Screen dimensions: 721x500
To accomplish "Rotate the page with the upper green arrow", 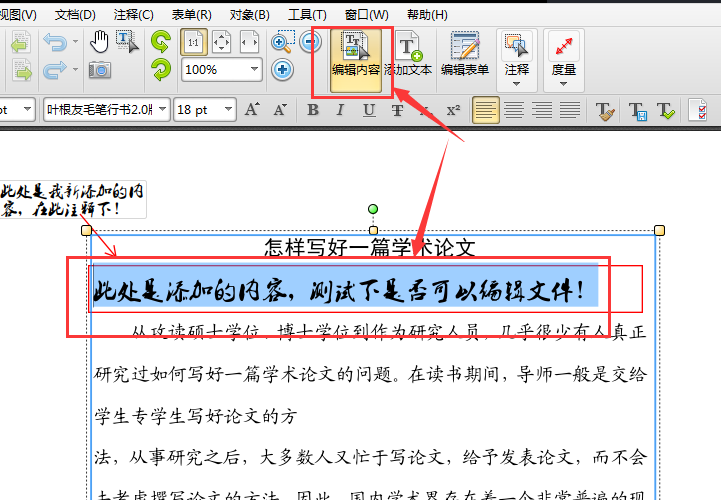I will click(x=161, y=42).
